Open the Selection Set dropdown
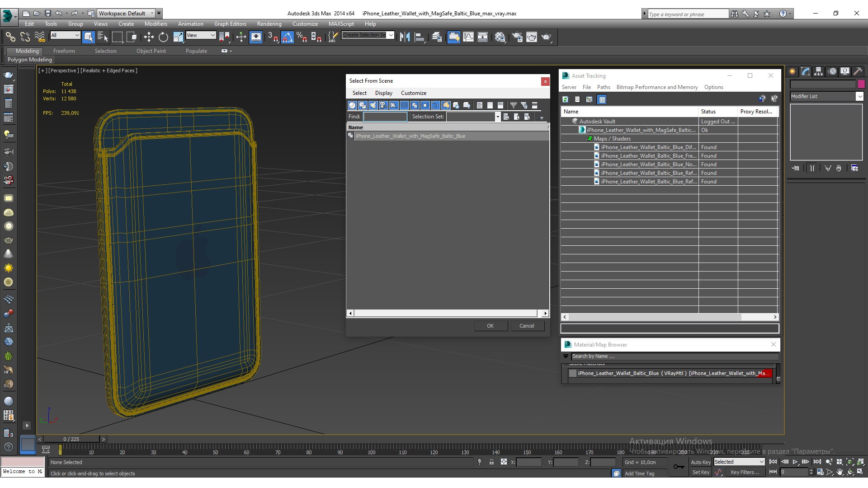 click(x=473, y=117)
